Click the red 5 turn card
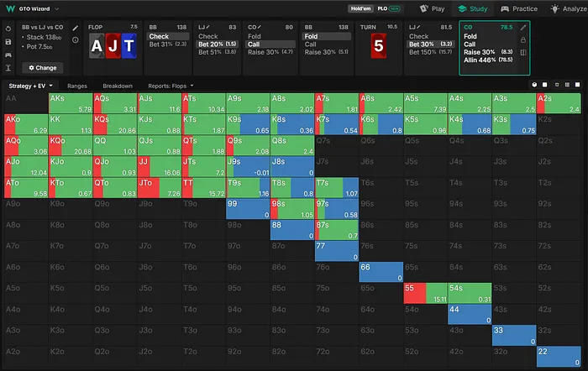 378,45
